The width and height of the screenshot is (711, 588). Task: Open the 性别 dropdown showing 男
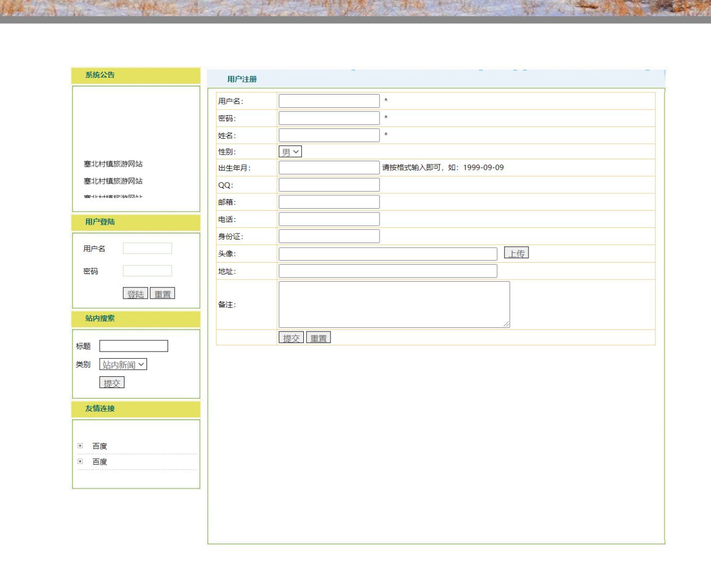coord(290,152)
